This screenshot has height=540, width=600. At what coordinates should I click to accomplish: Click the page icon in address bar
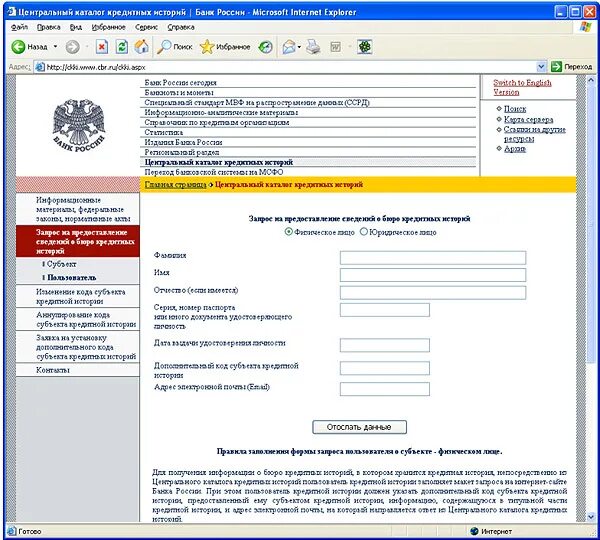[39, 67]
